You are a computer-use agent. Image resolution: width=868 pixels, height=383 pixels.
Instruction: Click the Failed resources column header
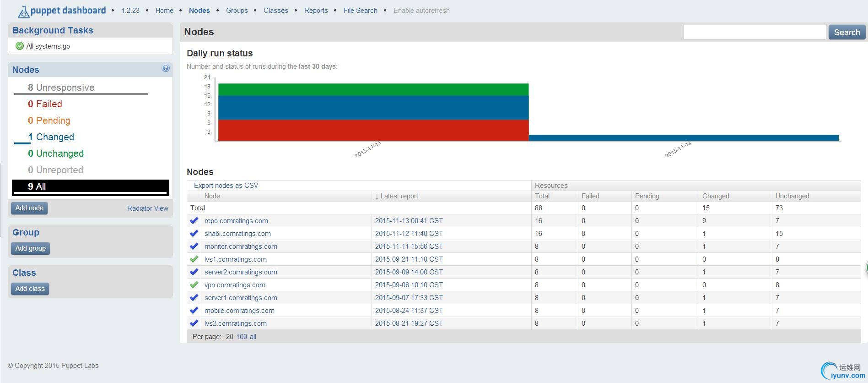590,196
